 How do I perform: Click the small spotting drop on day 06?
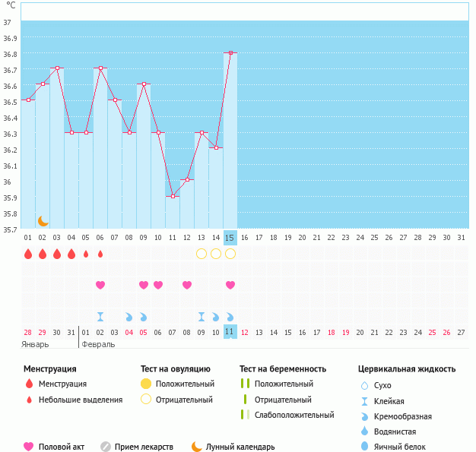100,254
